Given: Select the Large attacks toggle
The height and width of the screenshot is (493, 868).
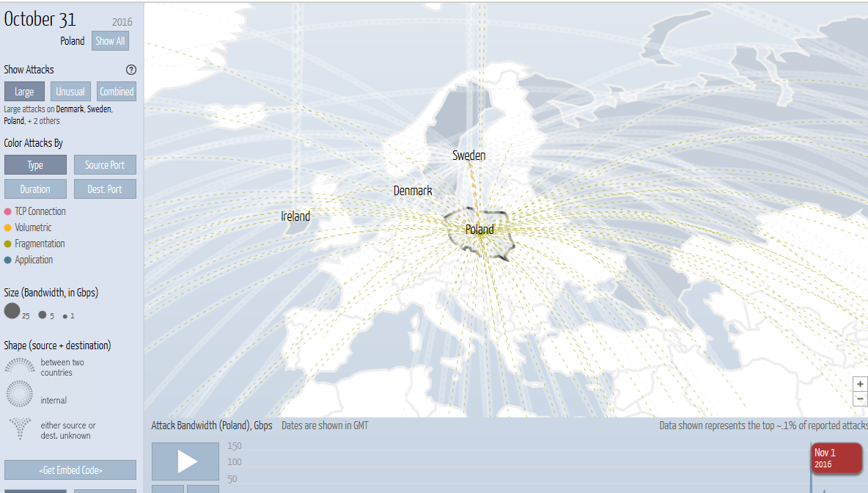Looking at the screenshot, I should [x=24, y=92].
